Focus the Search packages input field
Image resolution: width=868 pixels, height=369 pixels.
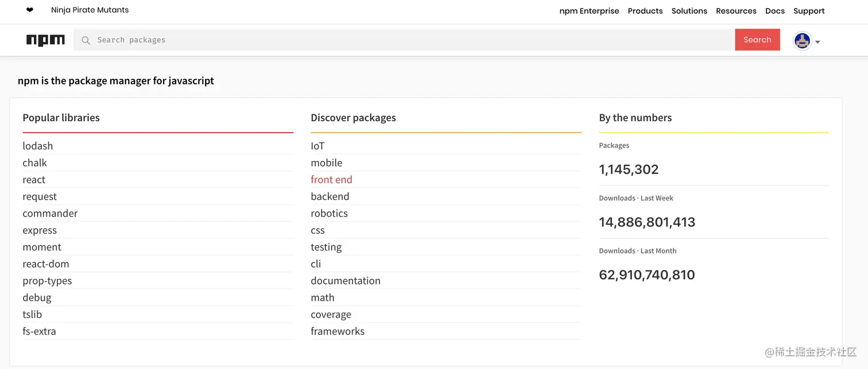click(x=404, y=40)
